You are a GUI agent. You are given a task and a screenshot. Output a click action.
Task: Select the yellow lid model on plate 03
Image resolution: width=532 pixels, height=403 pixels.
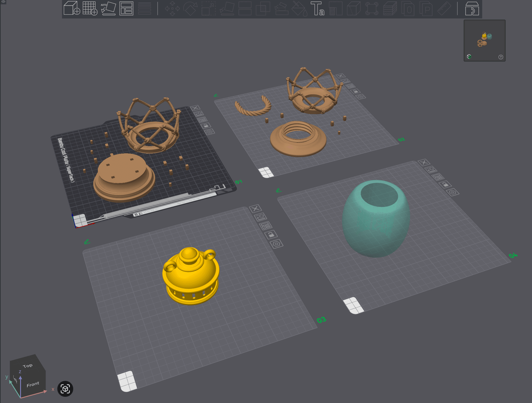pyautogui.click(x=191, y=277)
